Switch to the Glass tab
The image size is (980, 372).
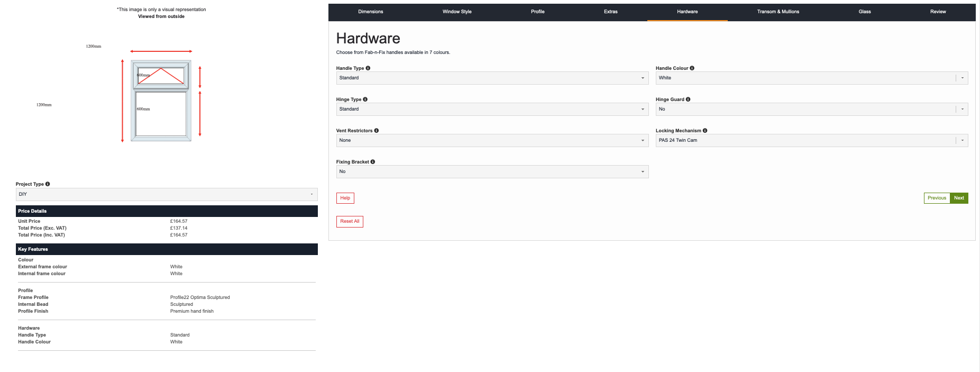click(x=864, y=12)
